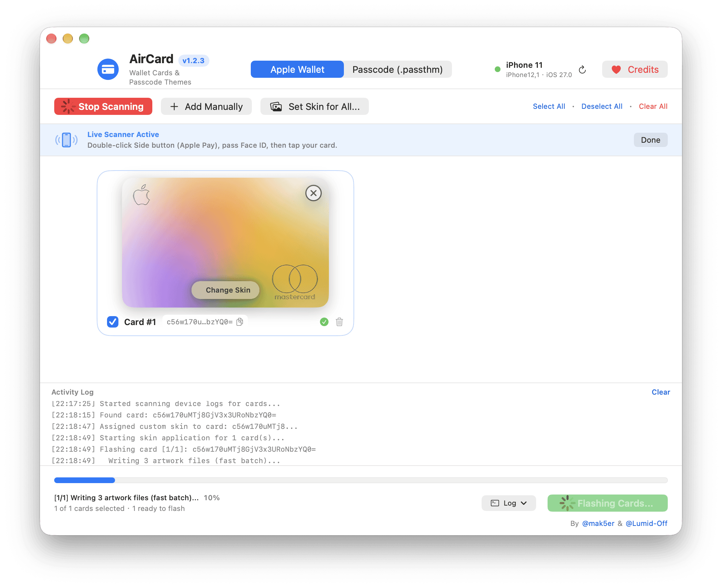This screenshot has width=722, height=588.
Task: Click the 'Starting skin application' log line
Action: click(168, 438)
